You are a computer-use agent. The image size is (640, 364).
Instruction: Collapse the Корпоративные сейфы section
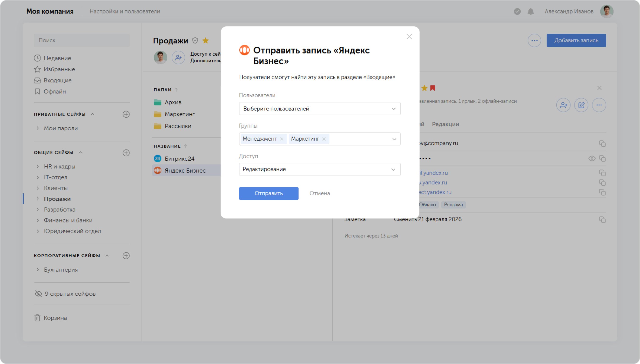pyautogui.click(x=107, y=255)
